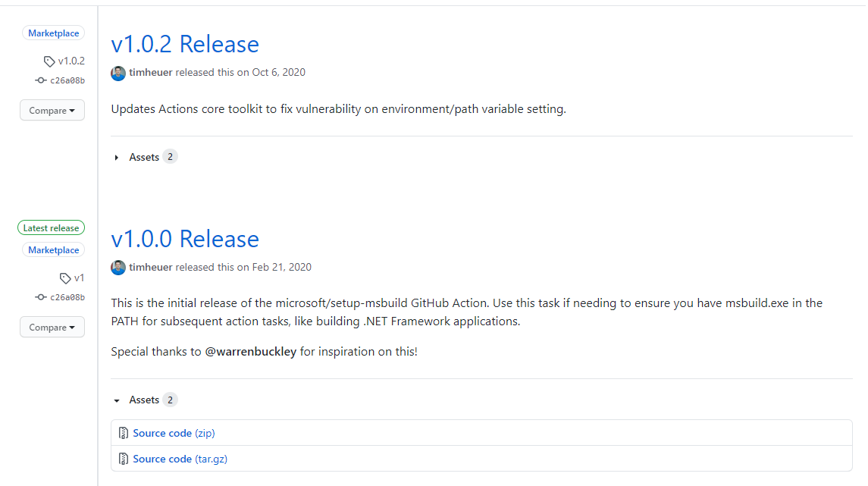
Task: Open the Compare dropdown under v1.0.2
Action: click(52, 110)
